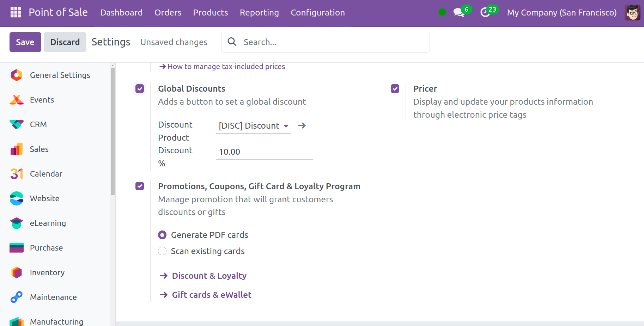Open the Configuration menu
This screenshot has width=644, height=326.
pyautogui.click(x=317, y=13)
